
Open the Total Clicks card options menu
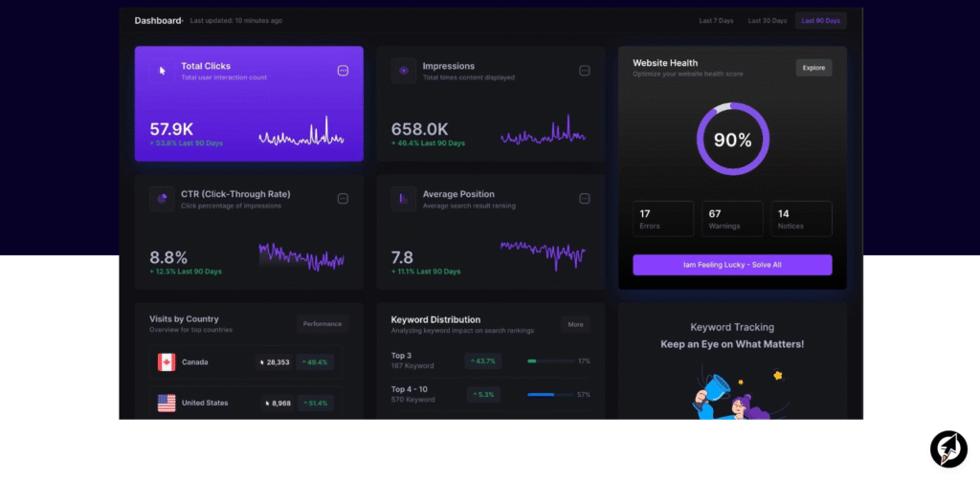point(343,71)
